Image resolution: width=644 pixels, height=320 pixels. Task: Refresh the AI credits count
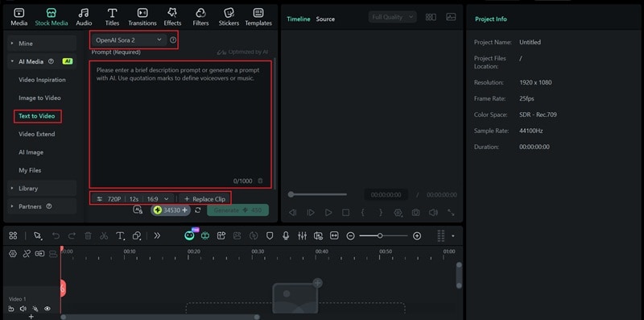pyautogui.click(x=197, y=210)
